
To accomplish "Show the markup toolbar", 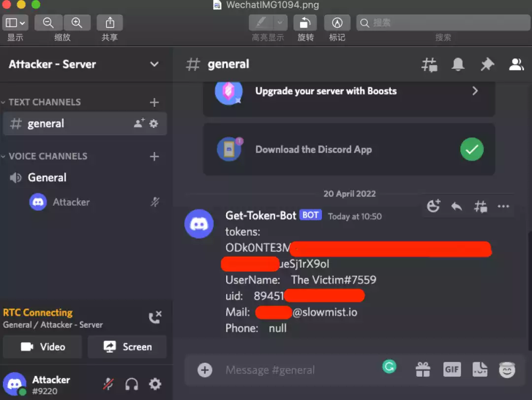I will tap(337, 23).
